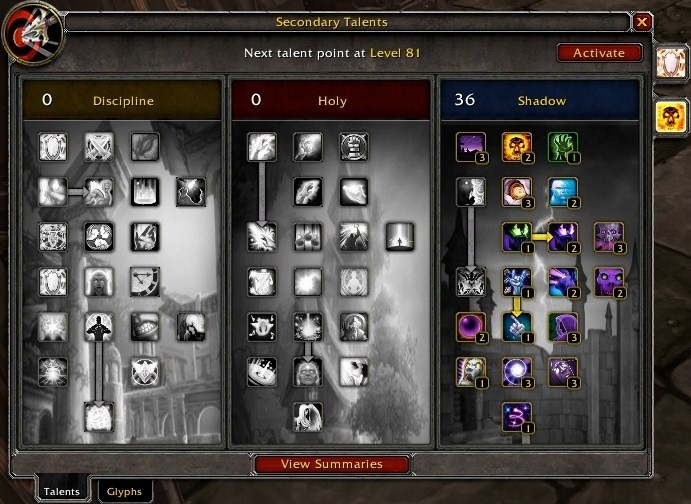Select the orange skull talent in Shadow tree

[x=517, y=147]
